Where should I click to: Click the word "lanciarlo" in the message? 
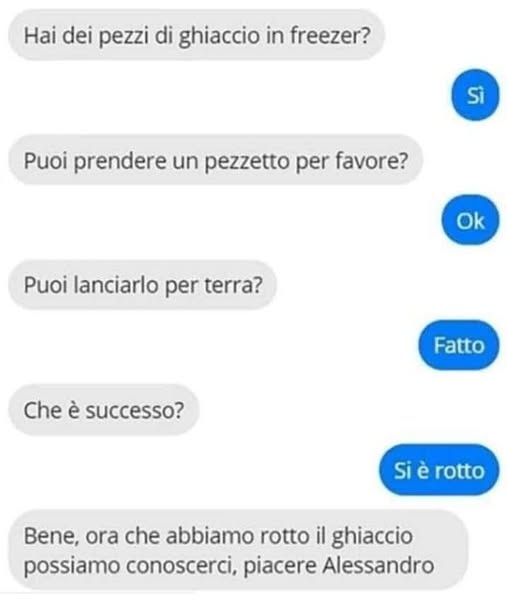116,285
